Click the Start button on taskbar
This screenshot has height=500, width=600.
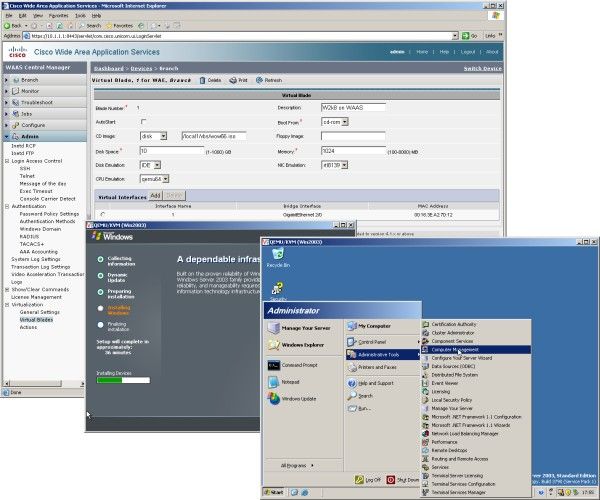pos(273,492)
